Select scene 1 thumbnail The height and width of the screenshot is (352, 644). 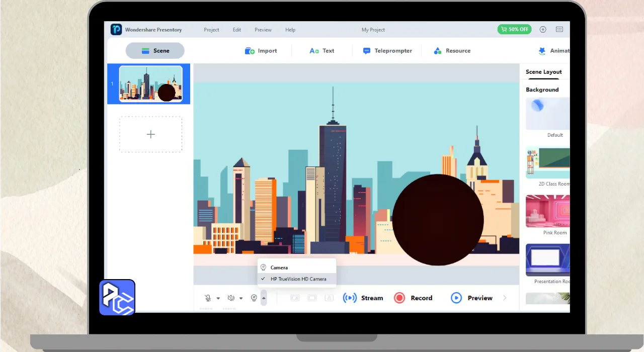point(150,84)
